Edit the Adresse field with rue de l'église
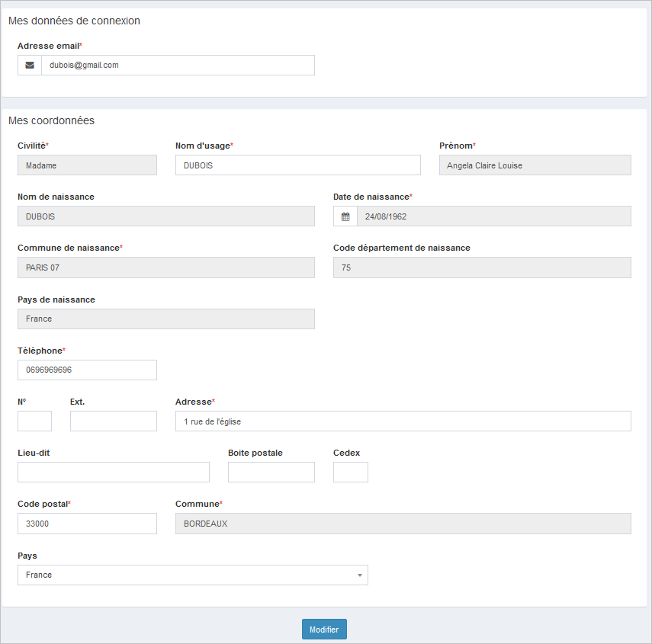This screenshot has height=644, width=652. click(x=403, y=421)
